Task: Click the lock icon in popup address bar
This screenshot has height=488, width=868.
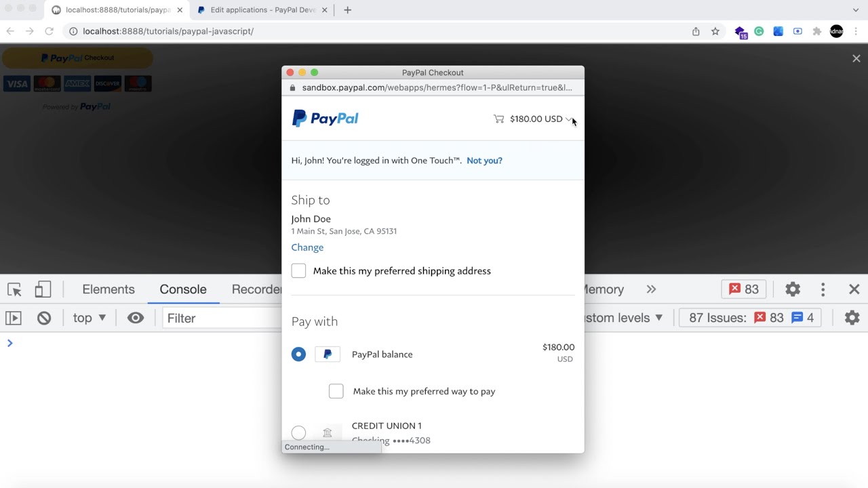Action: [292, 87]
